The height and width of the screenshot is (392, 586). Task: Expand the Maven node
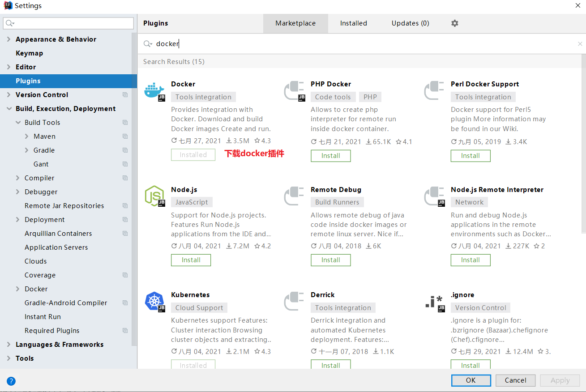coord(27,136)
